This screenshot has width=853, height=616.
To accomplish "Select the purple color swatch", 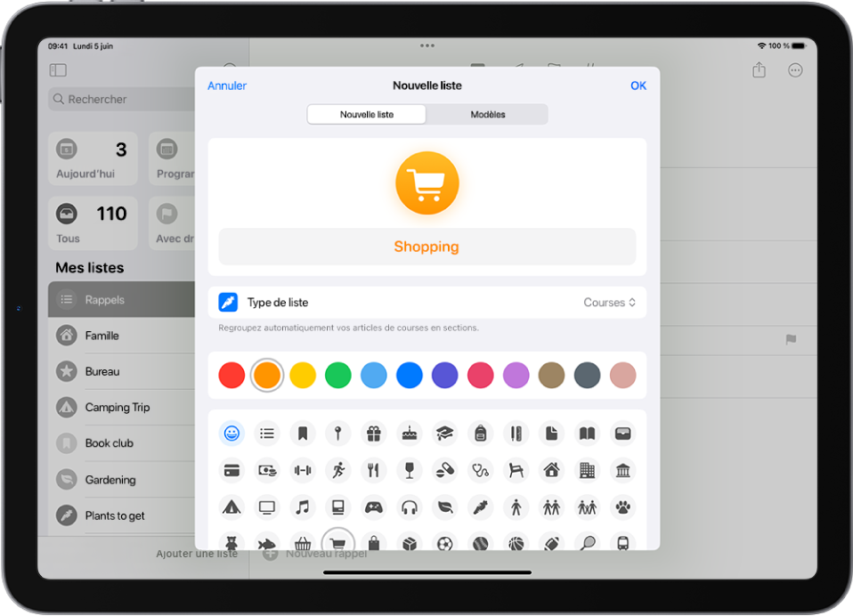I will click(x=516, y=376).
